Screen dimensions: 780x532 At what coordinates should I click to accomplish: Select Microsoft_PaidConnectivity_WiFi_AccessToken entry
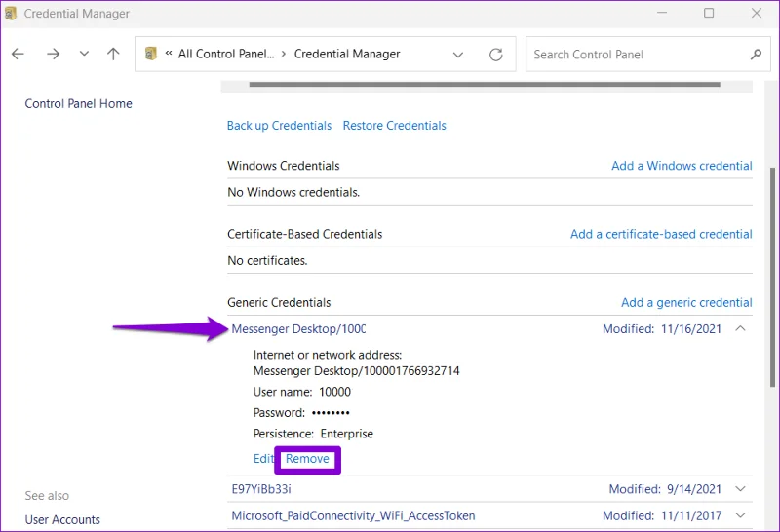pos(353,516)
